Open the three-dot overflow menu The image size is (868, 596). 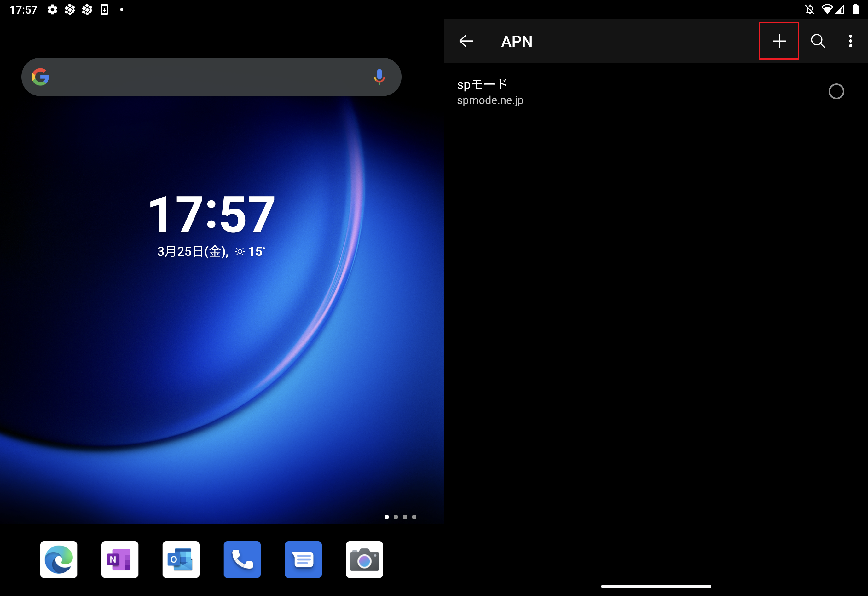point(850,41)
